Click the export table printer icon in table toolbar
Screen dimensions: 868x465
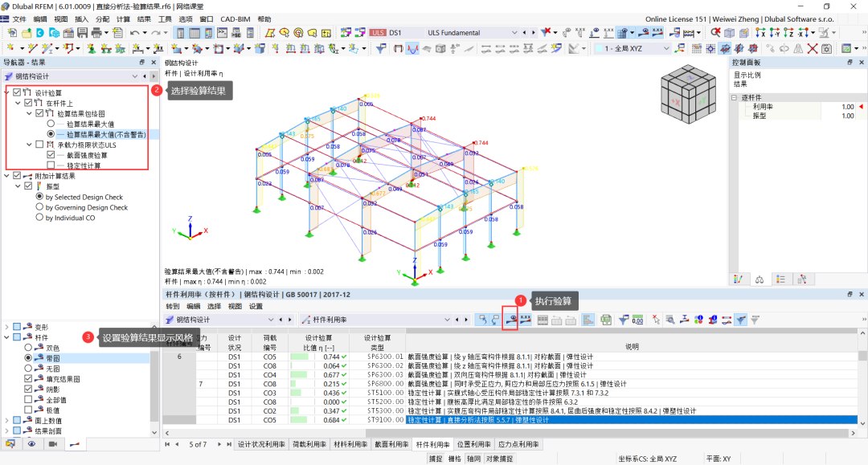pos(606,320)
